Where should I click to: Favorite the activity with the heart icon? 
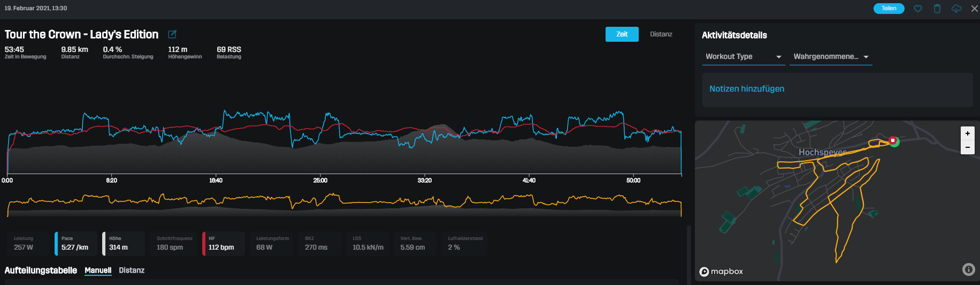pyautogui.click(x=918, y=9)
